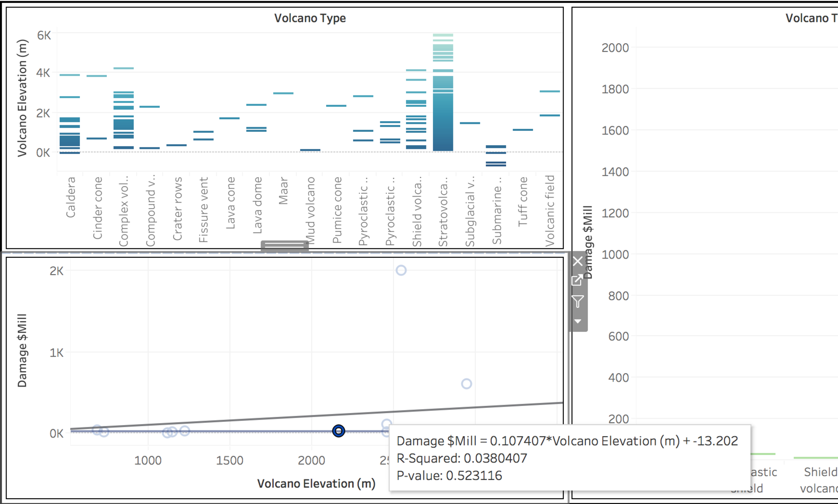The image size is (838, 504).
Task: Click the Go to Sheet arrow icon
Action: [x=577, y=280]
